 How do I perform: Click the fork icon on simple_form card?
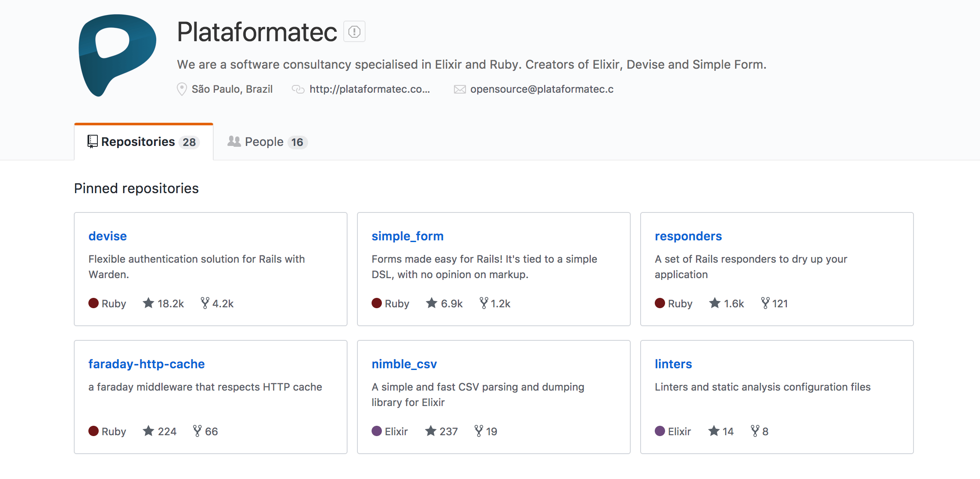pyautogui.click(x=484, y=303)
